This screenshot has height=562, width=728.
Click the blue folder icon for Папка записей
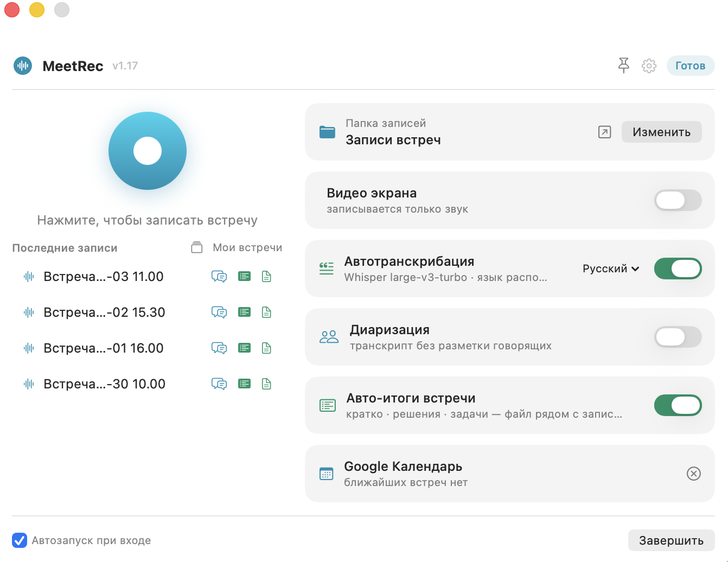pos(327,132)
